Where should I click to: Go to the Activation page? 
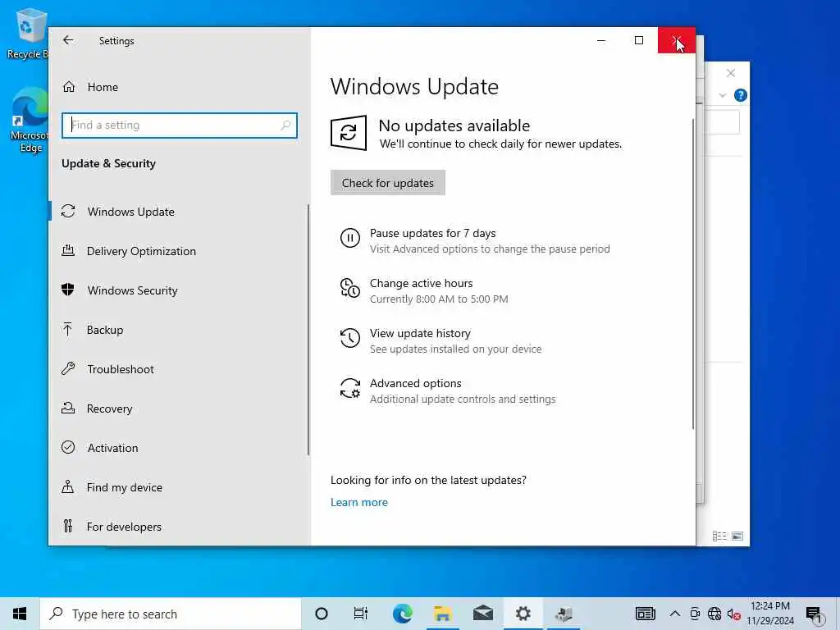(x=112, y=448)
